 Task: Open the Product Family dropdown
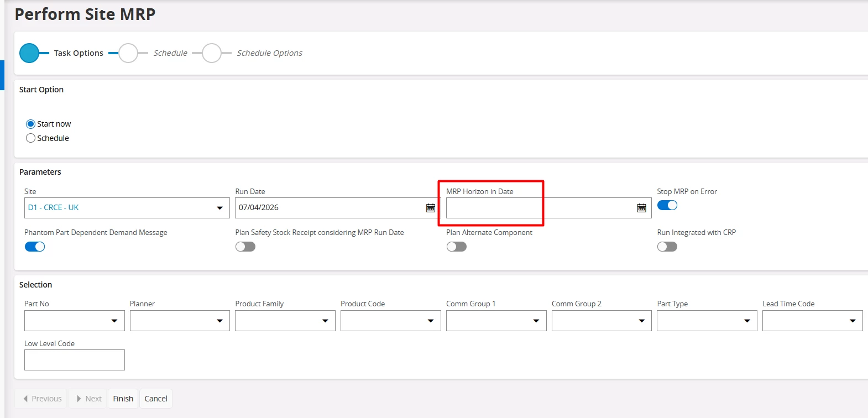point(325,321)
